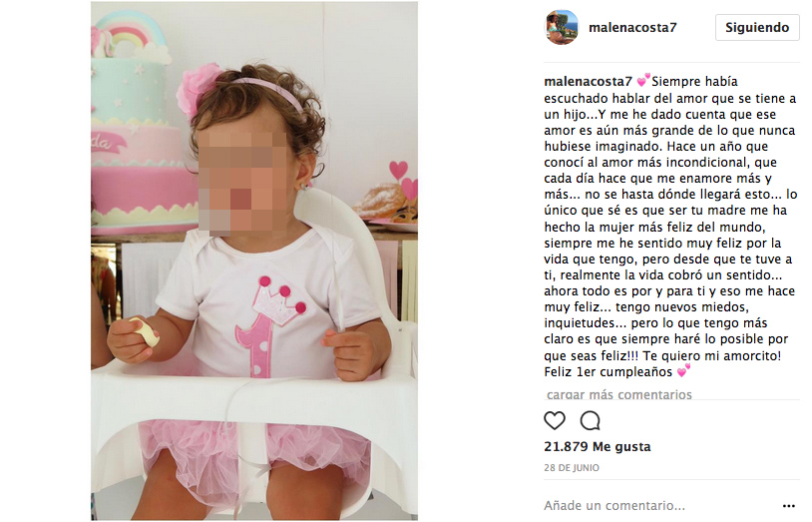Image resolution: width=812 pixels, height=522 pixels.
Task: Expand 'cargar más comentarios'
Action: tap(618, 394)
